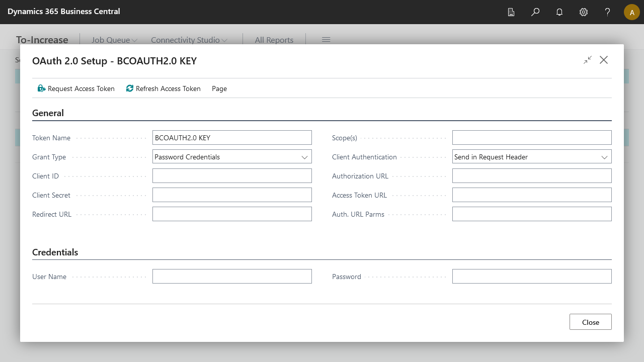Click Refresh Access Token action
This screenshot has width=644, height=362.
164,88
